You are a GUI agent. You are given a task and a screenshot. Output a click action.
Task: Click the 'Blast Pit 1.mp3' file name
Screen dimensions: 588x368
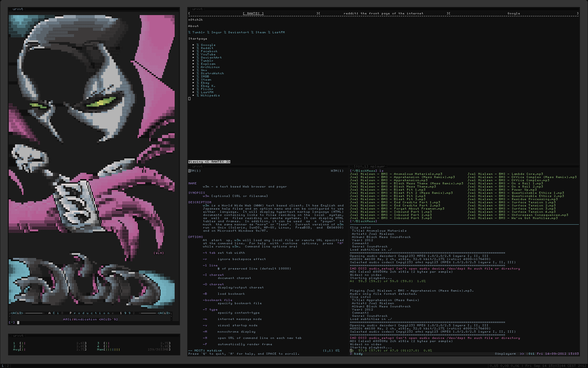click(x=409, y=190)
